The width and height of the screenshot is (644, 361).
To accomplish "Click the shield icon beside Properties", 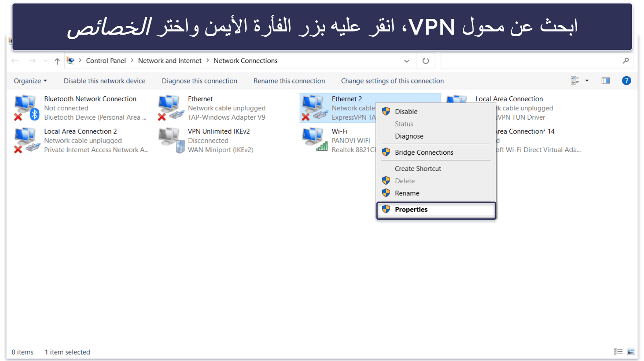I will (386, 209).
